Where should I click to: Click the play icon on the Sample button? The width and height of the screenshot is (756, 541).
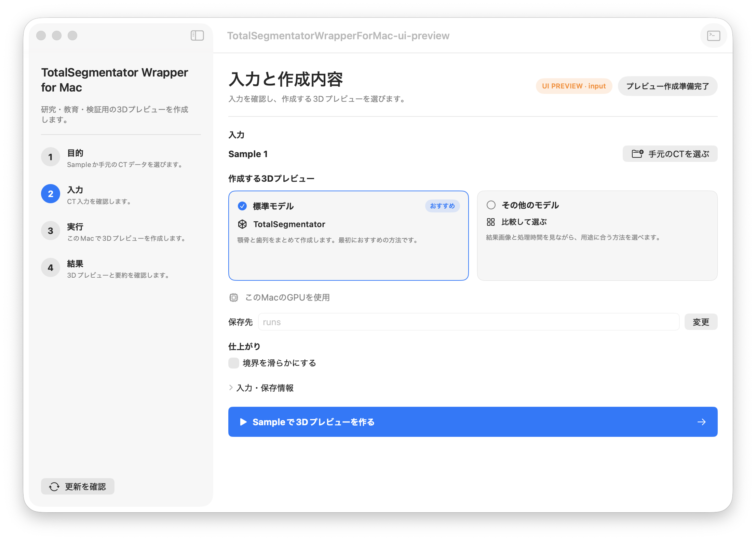point(243,422)
